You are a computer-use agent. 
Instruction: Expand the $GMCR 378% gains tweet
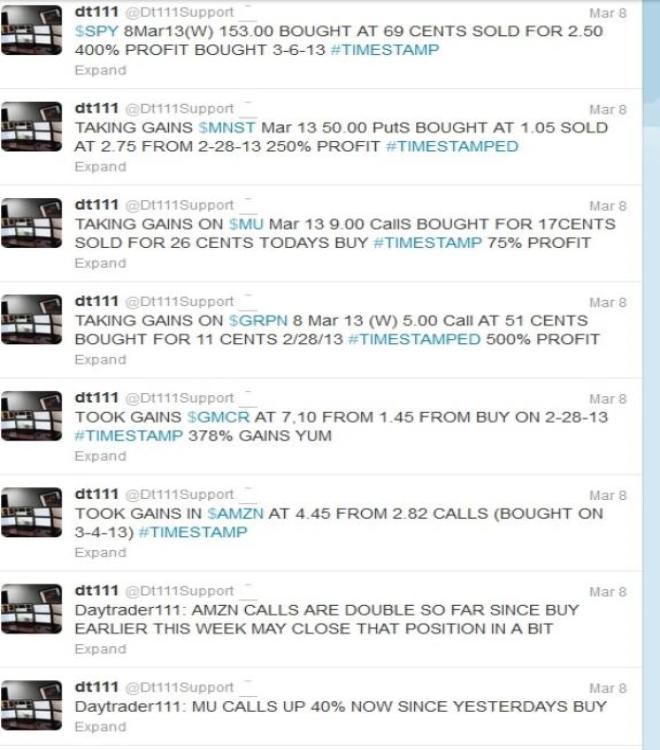100,456
